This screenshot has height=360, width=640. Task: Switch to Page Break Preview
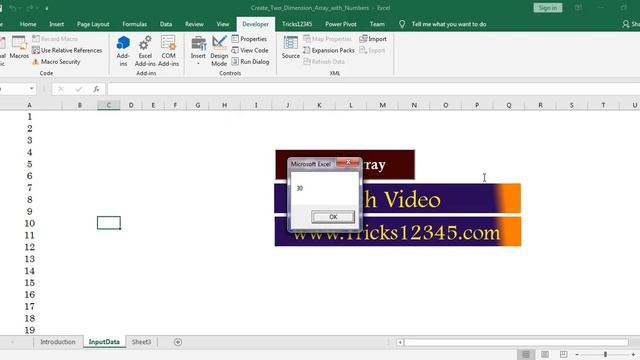coord(563,354)
